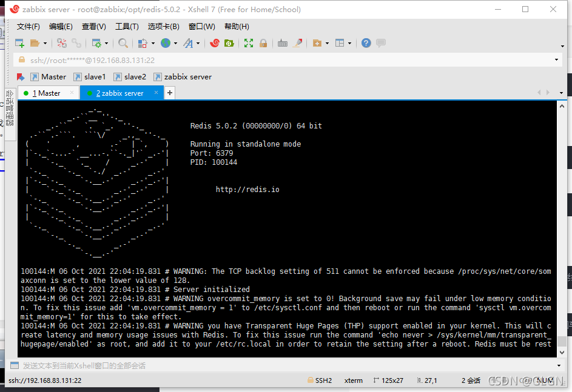Click the SSH2 status bar entry
This screenshot has width=572, height=392.
click(x=320, y=380)
